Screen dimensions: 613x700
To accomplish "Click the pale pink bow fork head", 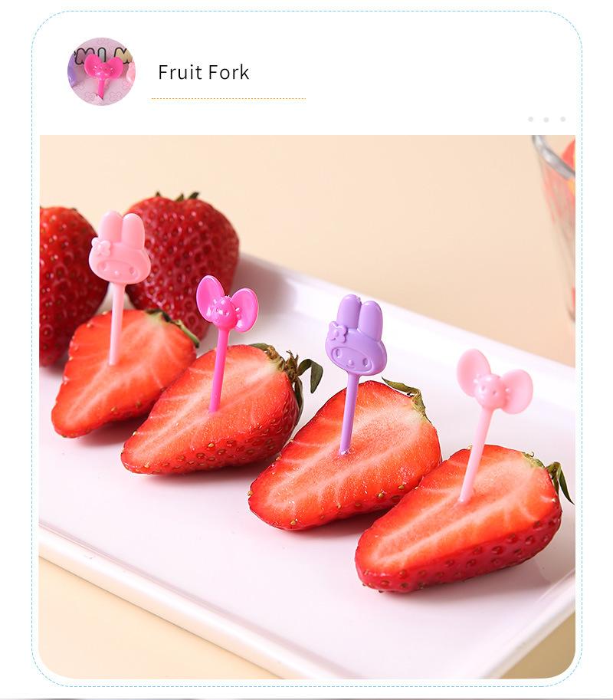I will pos(494,382).
